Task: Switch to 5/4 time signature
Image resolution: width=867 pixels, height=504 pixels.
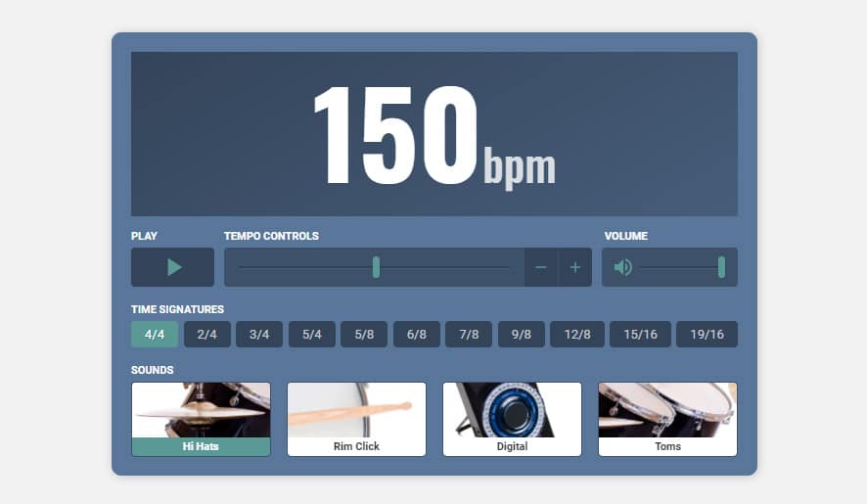Action: [x=312, y=334]
